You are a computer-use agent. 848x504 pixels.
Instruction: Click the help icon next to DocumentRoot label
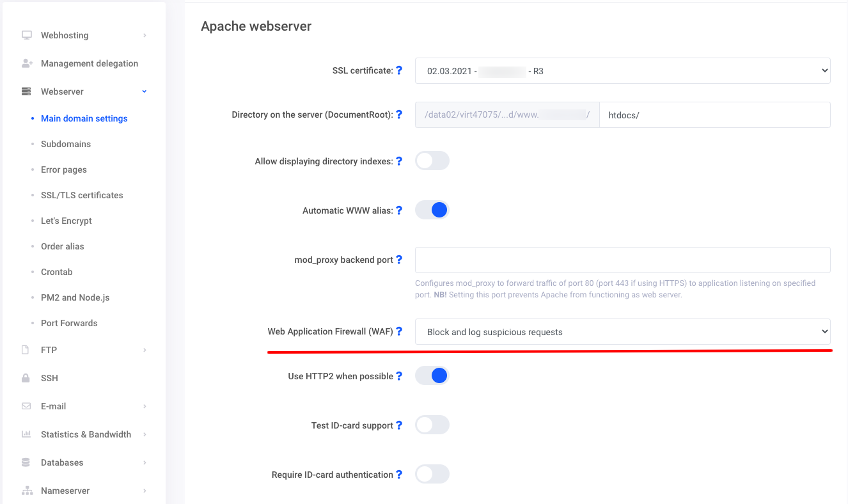pyautogui.click(x=399, y=114)
